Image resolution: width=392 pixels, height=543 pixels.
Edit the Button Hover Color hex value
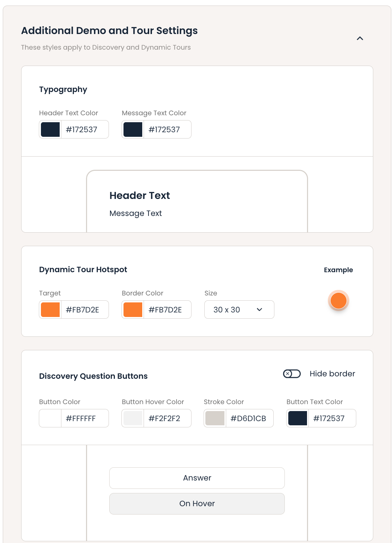(x=167, y=418)
